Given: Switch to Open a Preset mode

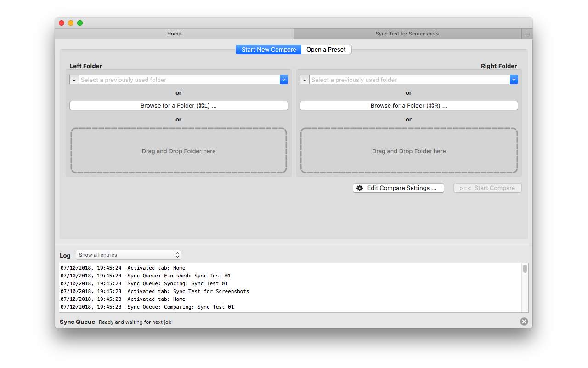Looking at the screenshot, I should 326,49.
